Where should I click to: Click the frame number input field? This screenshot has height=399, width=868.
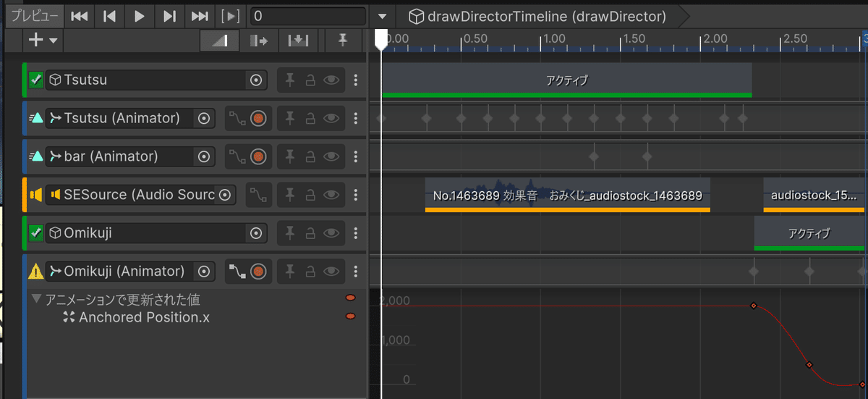click(x=307, y=16)
